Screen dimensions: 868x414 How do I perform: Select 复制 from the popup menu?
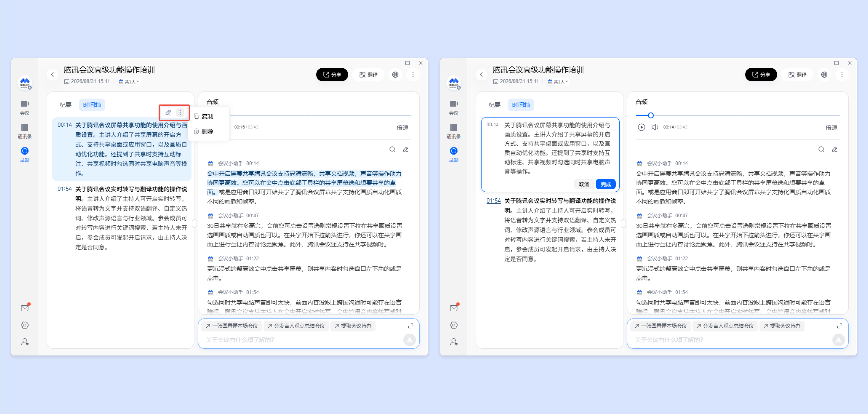[204, 116]
